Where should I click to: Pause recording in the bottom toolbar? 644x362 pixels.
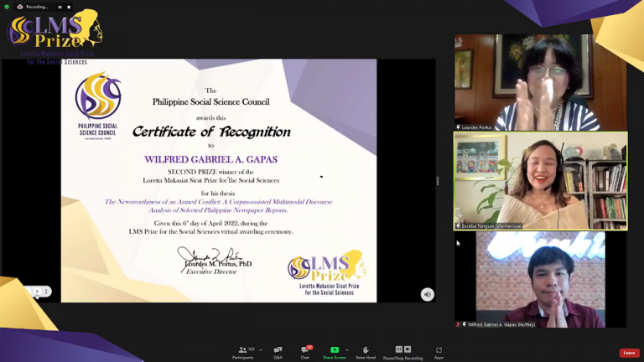399,349
